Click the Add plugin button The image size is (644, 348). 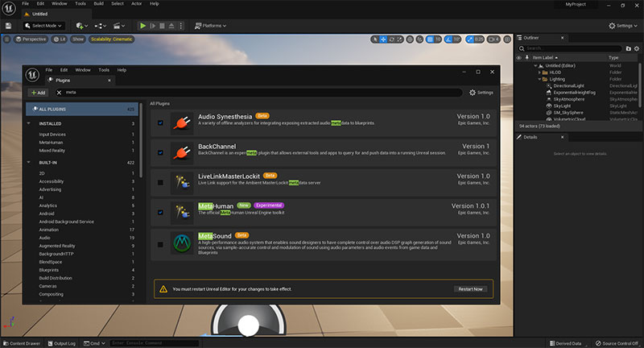(x=38, y=93)
